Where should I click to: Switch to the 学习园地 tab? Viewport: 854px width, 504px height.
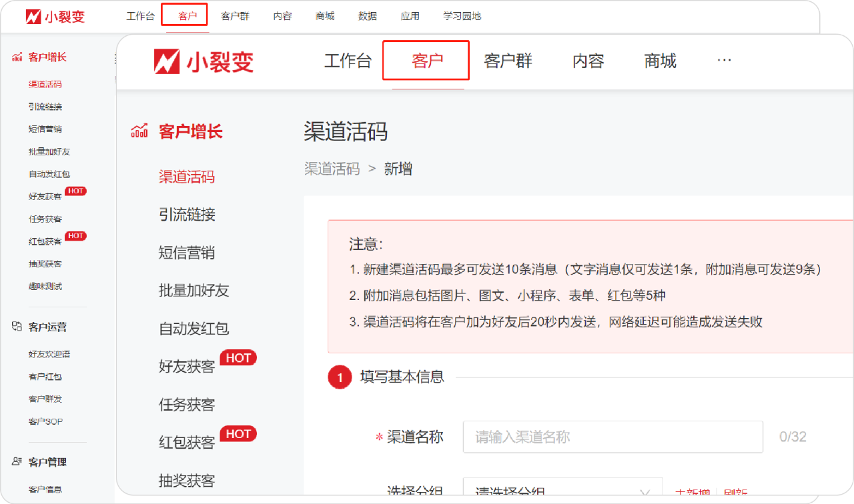pyautogui.click(x=462, y=16)
